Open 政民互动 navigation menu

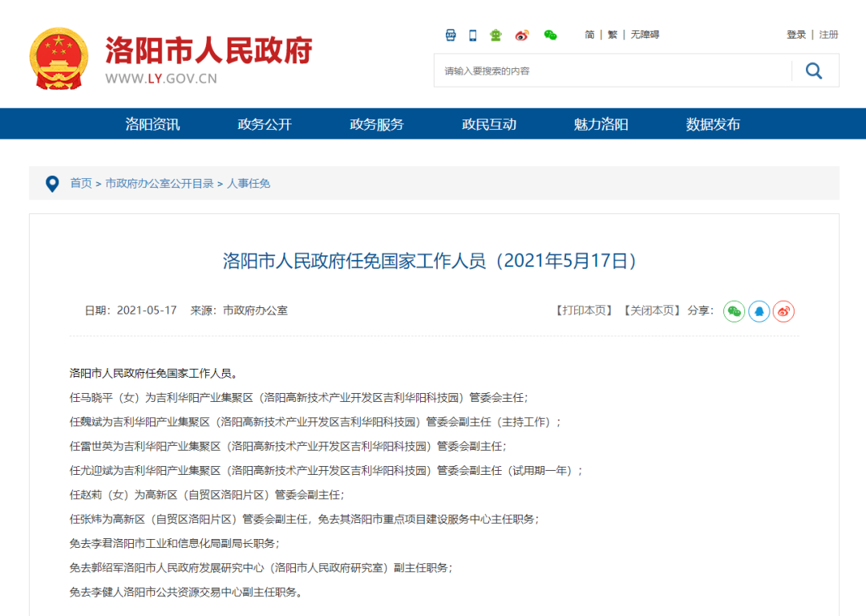tap(489, 124)
